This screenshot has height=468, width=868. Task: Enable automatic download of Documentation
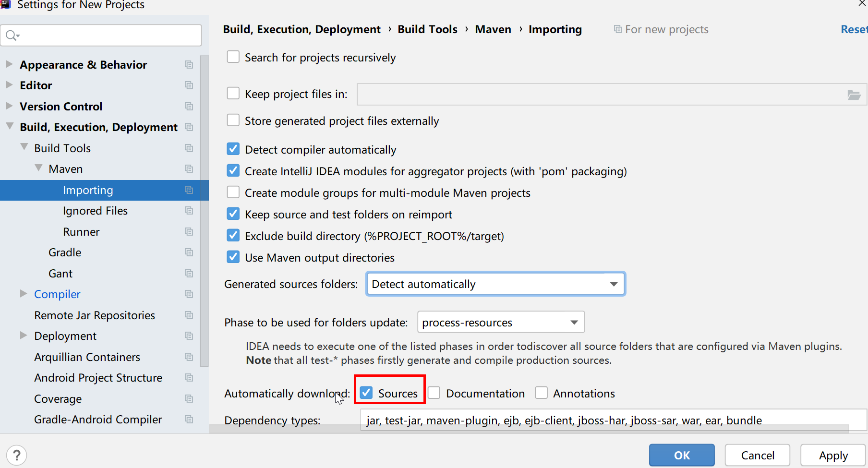pyautogui.click(x=434, y=393)
